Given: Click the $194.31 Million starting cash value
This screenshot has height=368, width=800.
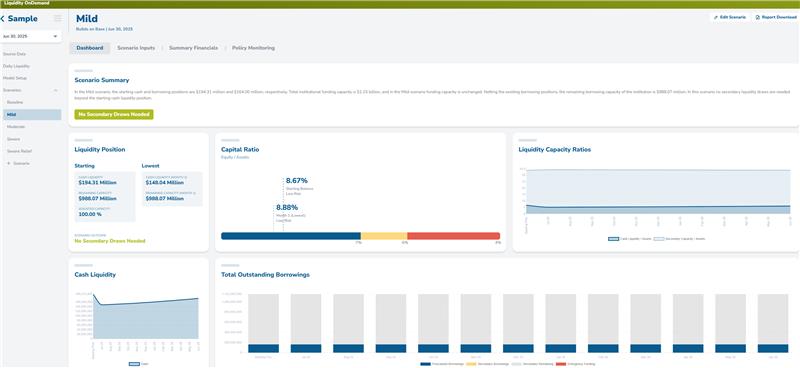Looking at the screenshot, I should click(x=97, y=182).
